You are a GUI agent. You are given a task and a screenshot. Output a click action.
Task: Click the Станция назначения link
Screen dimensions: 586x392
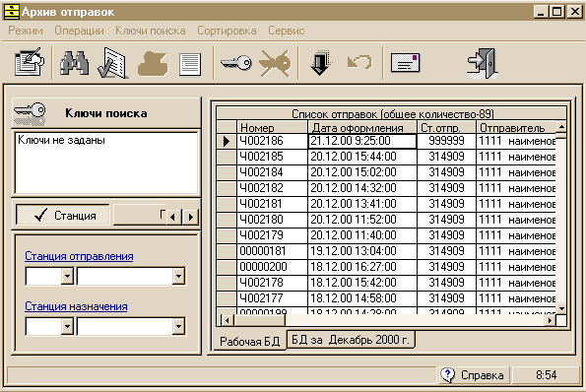[x=76, y=306]
